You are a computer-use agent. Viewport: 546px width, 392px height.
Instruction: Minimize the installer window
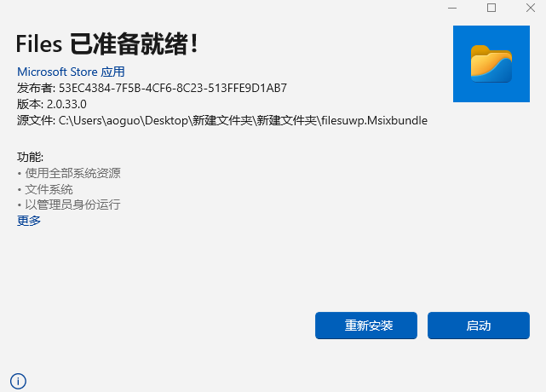(452, 8)
